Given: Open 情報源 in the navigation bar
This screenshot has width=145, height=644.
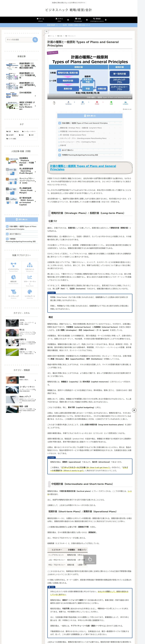Looking at the screenshot, I should (97, 20).
